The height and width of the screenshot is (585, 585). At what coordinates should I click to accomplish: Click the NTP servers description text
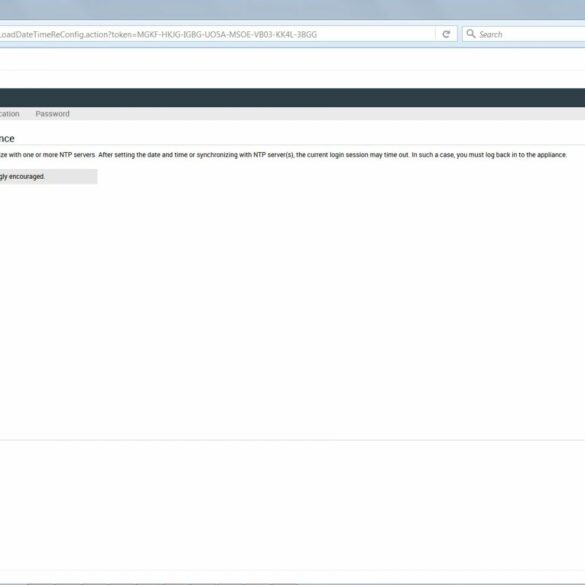tap(283, 155)
